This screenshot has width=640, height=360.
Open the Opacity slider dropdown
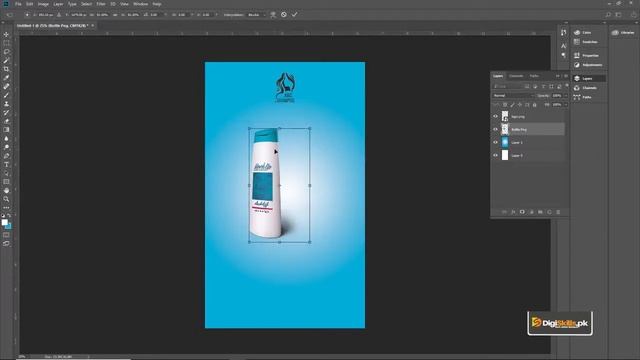565,96
